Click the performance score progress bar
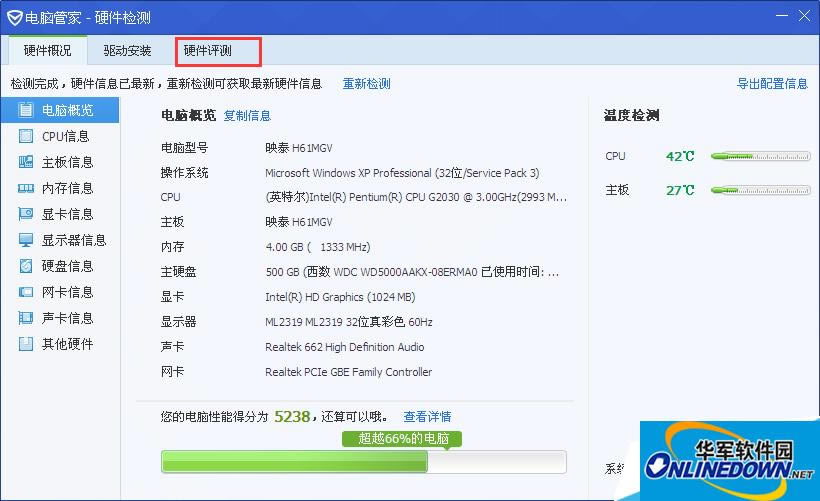 tap(363, 462)
